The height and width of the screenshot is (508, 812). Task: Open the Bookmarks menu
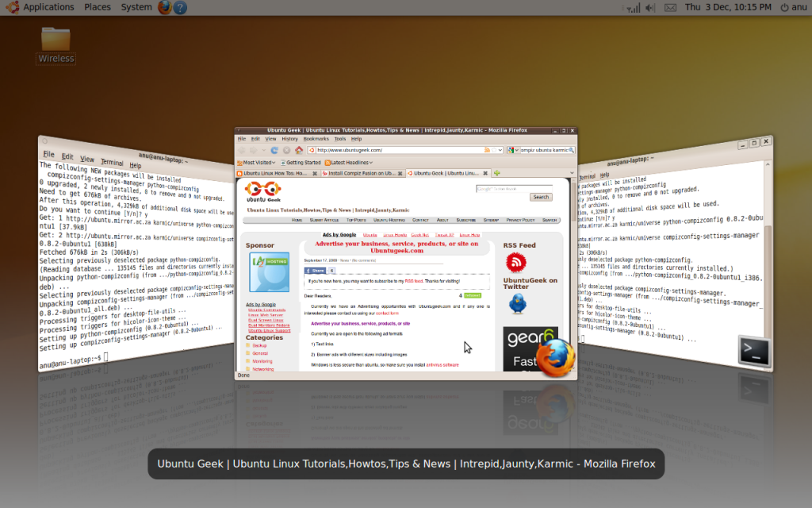pos(315,138)
